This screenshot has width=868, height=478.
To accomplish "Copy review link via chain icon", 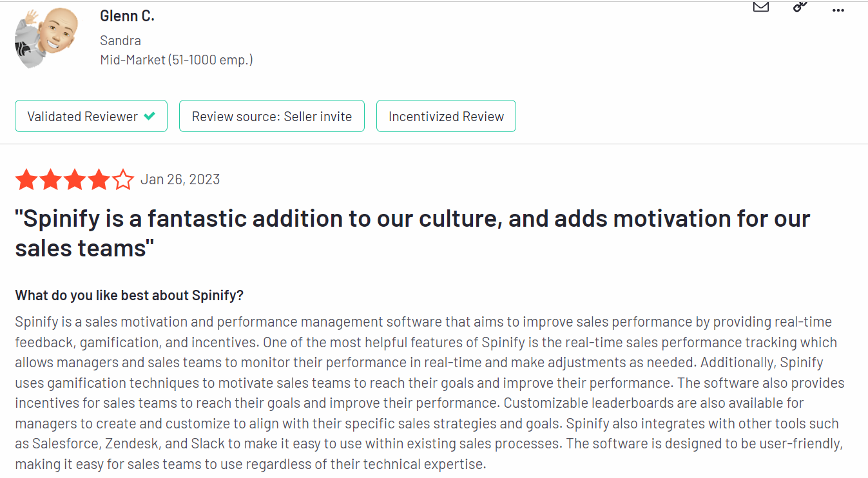I will 800,6.
